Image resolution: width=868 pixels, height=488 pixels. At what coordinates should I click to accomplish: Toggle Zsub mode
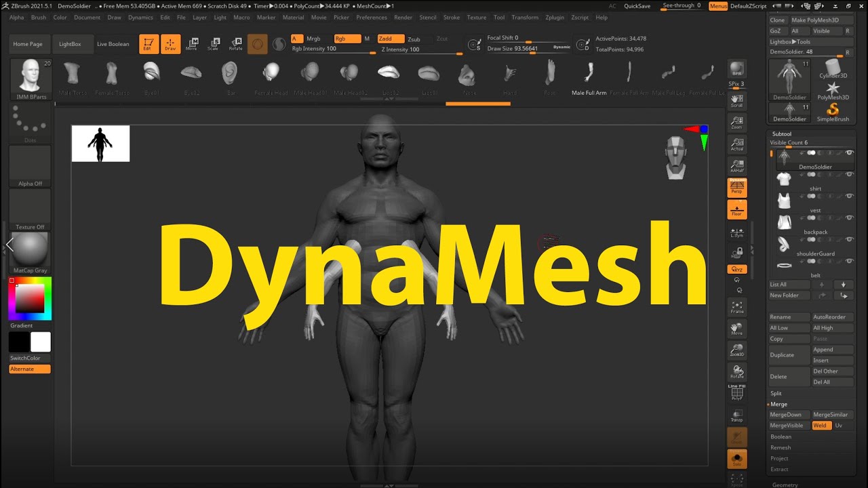[x=414, y=39]
